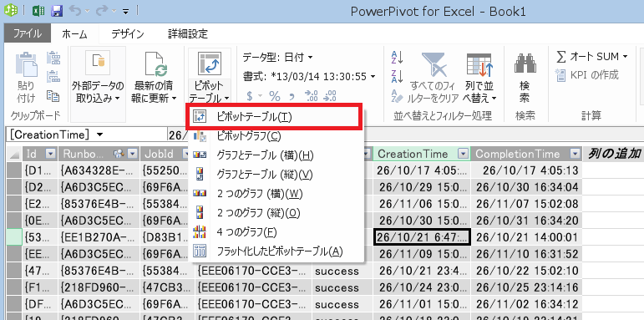Open the [CreationTime] name box dropdown
644x320 pixels.
99,135
